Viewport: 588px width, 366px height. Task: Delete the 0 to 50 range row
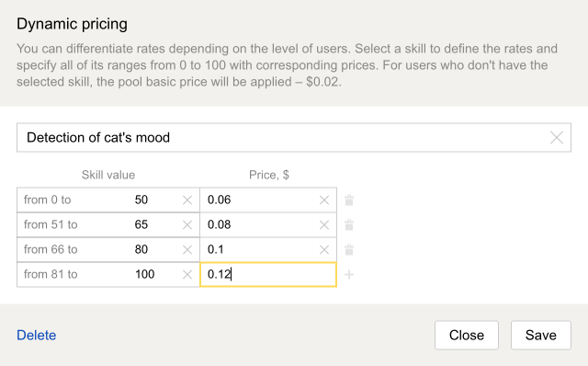[x=349, y=200]
